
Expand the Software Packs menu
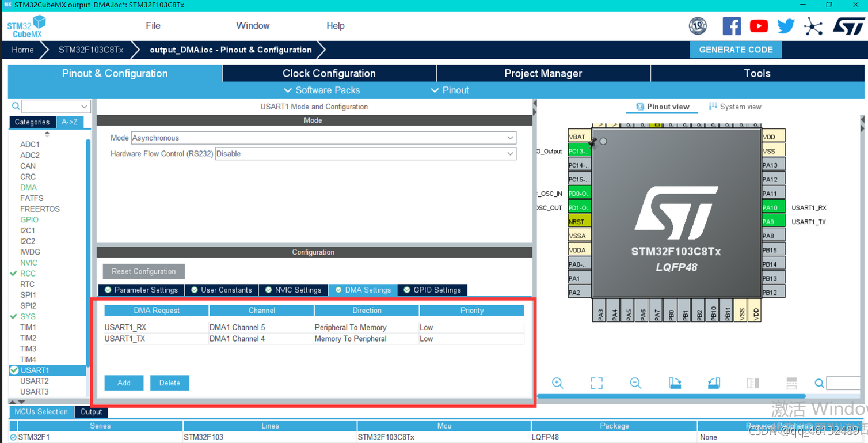322,90
